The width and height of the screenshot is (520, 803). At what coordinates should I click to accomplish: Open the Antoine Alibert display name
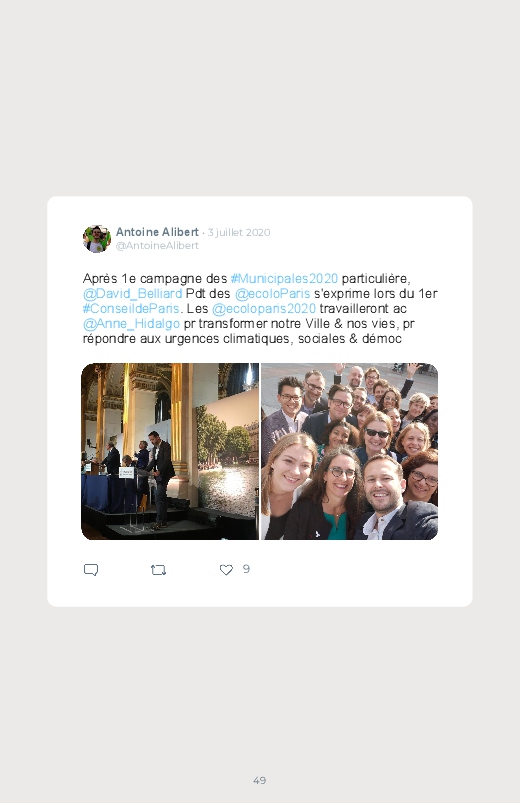[x=157, y=232]
